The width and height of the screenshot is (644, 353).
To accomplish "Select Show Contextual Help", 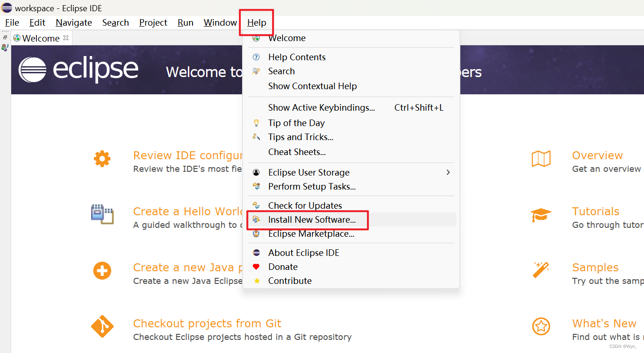I will pyautogui.click(x=351, y=86).
